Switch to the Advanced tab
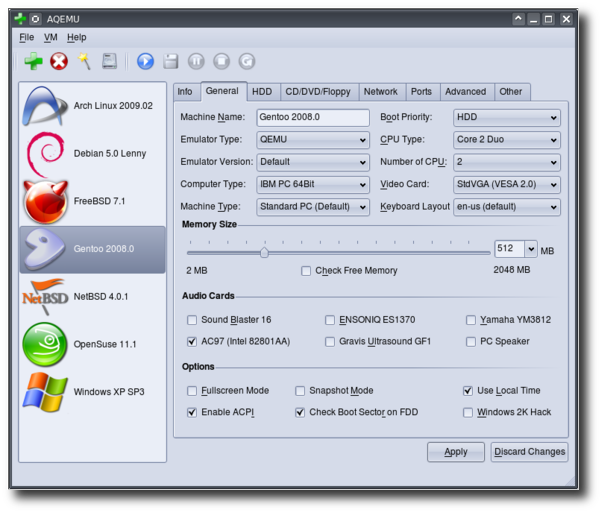The width and height of the screenshot is (602, 513). tap(465, 92)
